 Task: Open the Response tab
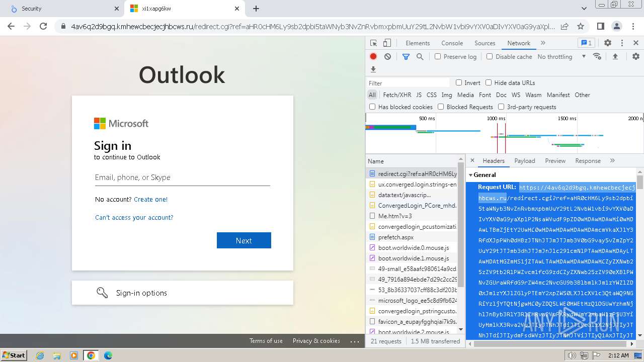(x=588, y=161)
